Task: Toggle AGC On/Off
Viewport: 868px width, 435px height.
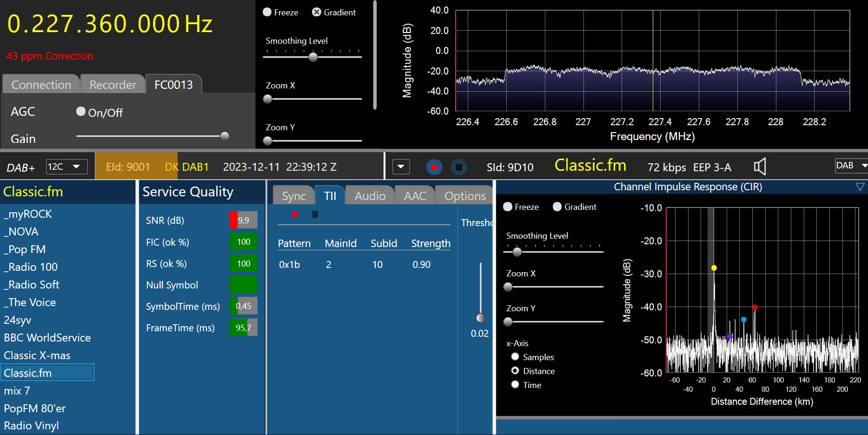Action: tap(81, 111)
